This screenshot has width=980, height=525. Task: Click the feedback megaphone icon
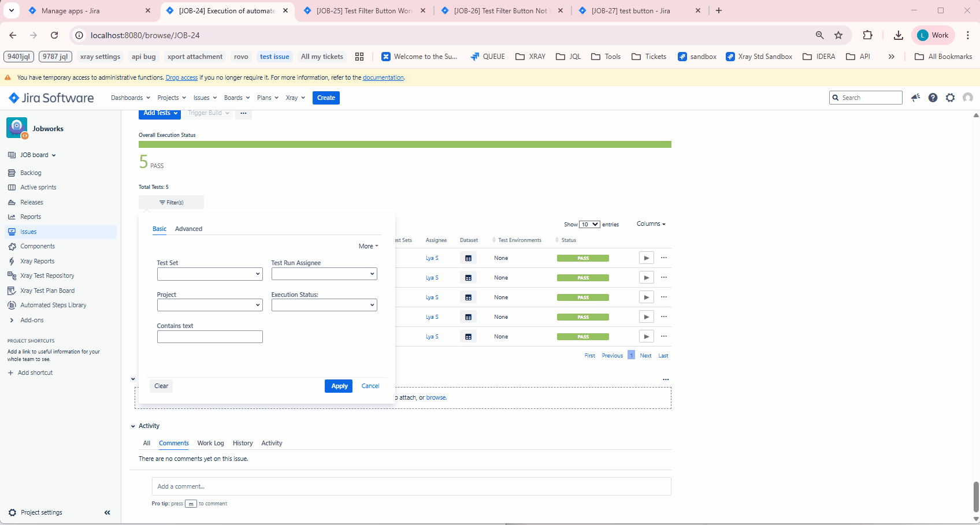click(915, 98)
